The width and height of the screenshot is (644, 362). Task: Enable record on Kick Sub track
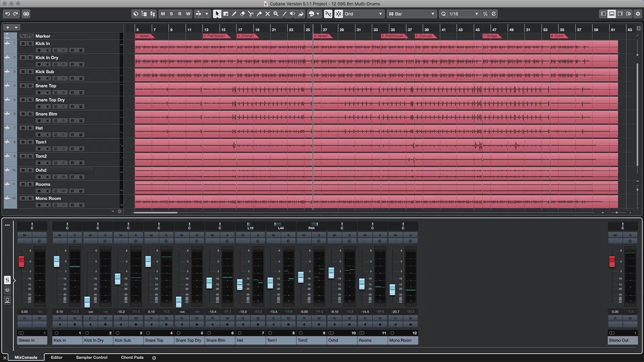tap(39, 78)
